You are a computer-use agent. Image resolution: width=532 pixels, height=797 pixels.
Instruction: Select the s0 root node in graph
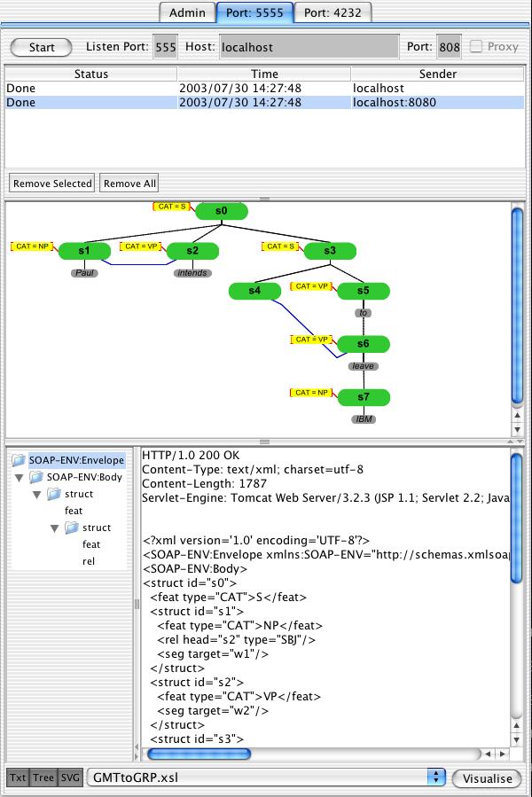(x=222, y=211)
